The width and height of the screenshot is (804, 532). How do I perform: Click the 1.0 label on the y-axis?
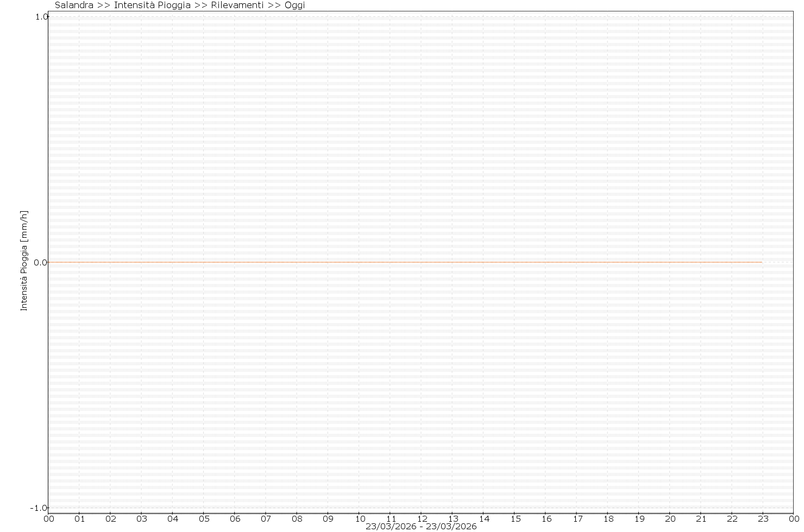click(x=41, y=17)
